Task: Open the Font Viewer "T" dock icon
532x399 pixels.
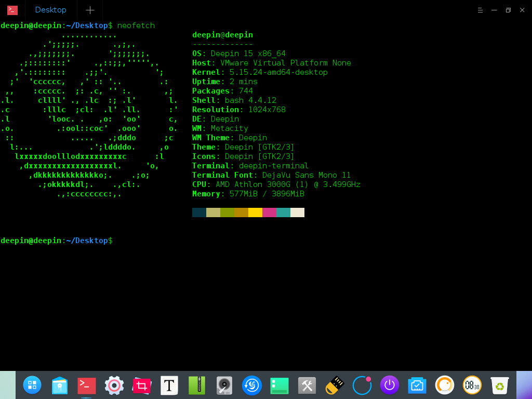Action: pyautogui.click(x=169, y=385)
